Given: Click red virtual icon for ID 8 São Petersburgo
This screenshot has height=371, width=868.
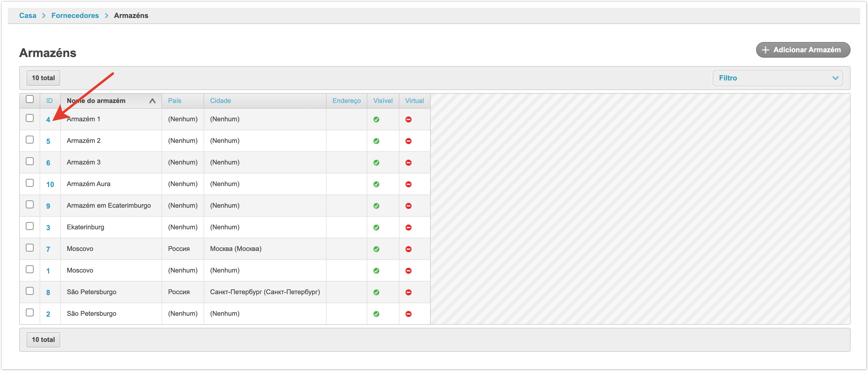Looking at the screenshot, I should (408, 292).
